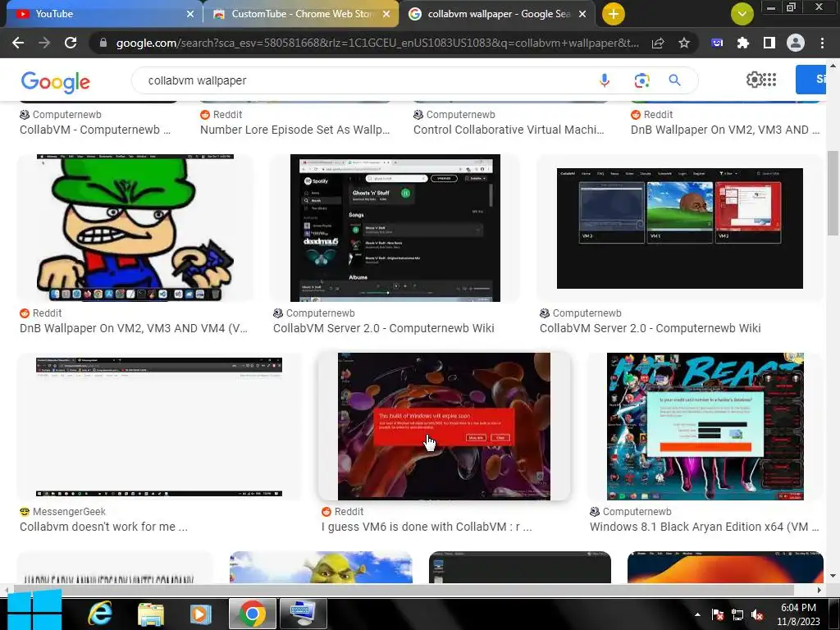Open 'CollabVM Server 2.0' link under Spotify image
The image size is (840, 630).
(x=384, y=328)
